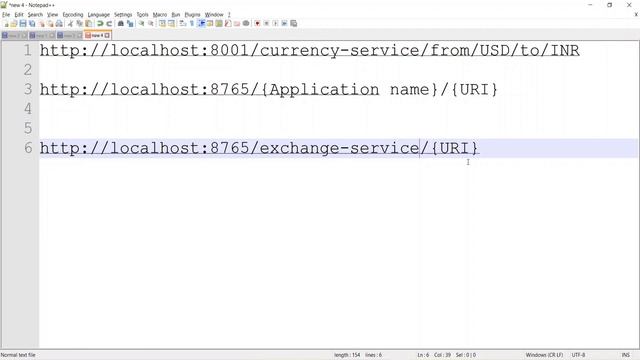Open the Function List toolbar icon
Screen dimensions: 640x360
pos(228,24)
